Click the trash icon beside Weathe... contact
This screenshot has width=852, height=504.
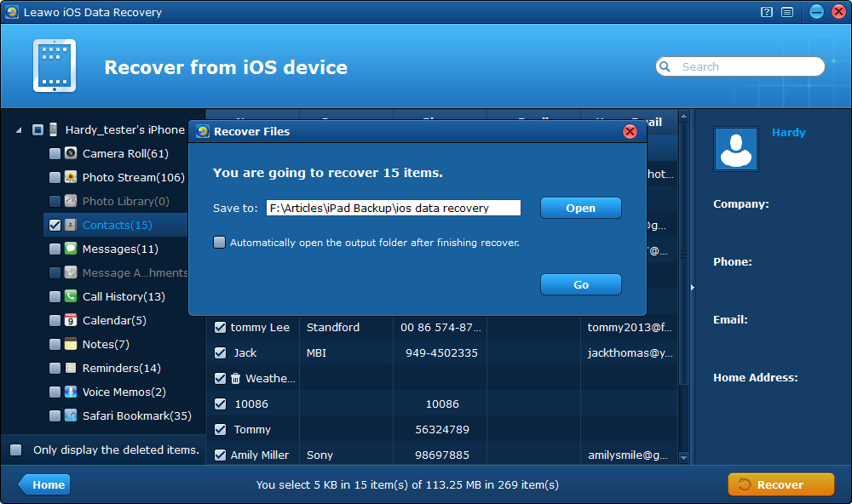[x=235, y=379]
